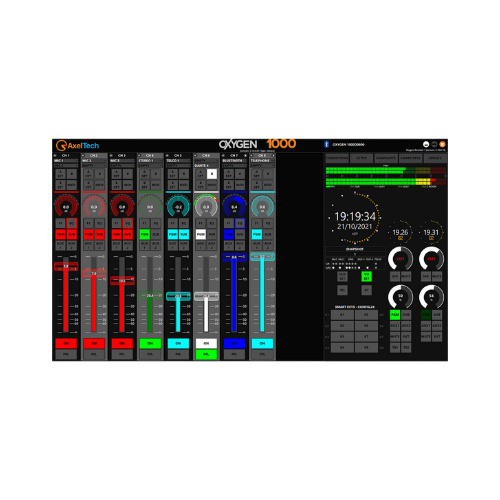The width and height of the screenshot is (500, 500).
Task: Open the DANTE 4 B-source dropdown
Action: (x=206, y=165)
